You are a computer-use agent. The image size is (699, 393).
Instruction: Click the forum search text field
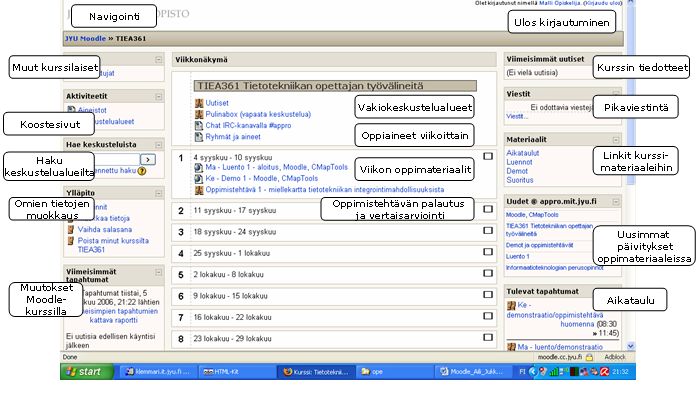pos(117,160)
